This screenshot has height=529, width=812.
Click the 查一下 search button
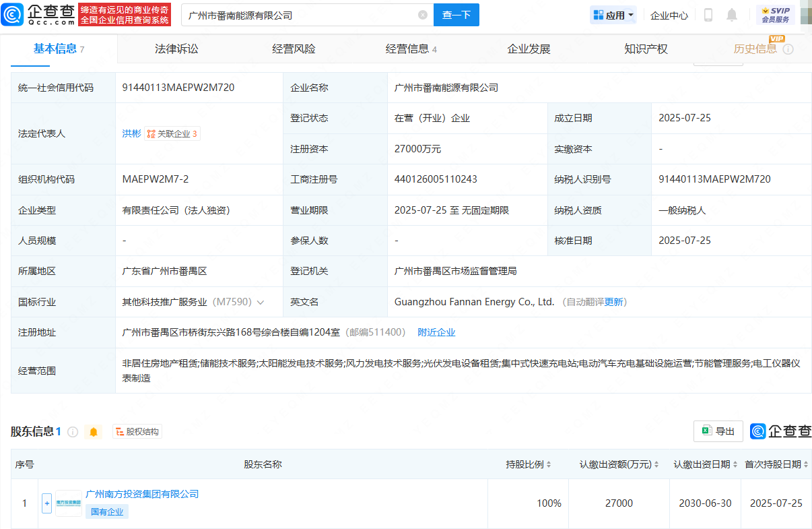(456, 15)
